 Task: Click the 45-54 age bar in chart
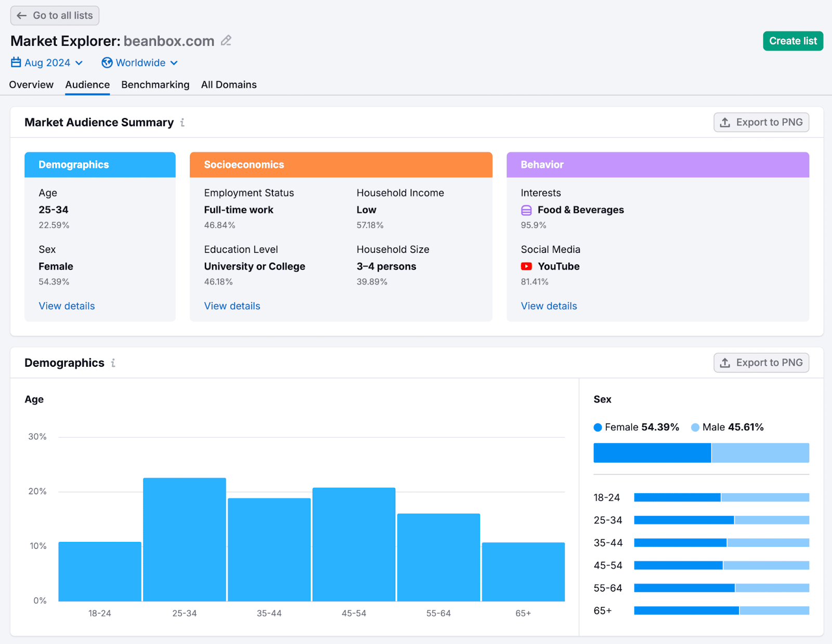pyautogui.click(x=354, y=545)
